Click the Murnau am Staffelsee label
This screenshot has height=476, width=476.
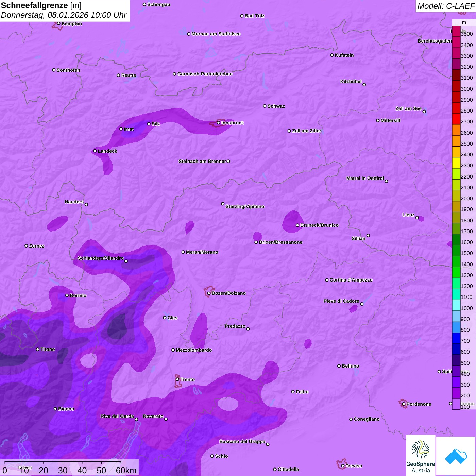tap(216, 34)
